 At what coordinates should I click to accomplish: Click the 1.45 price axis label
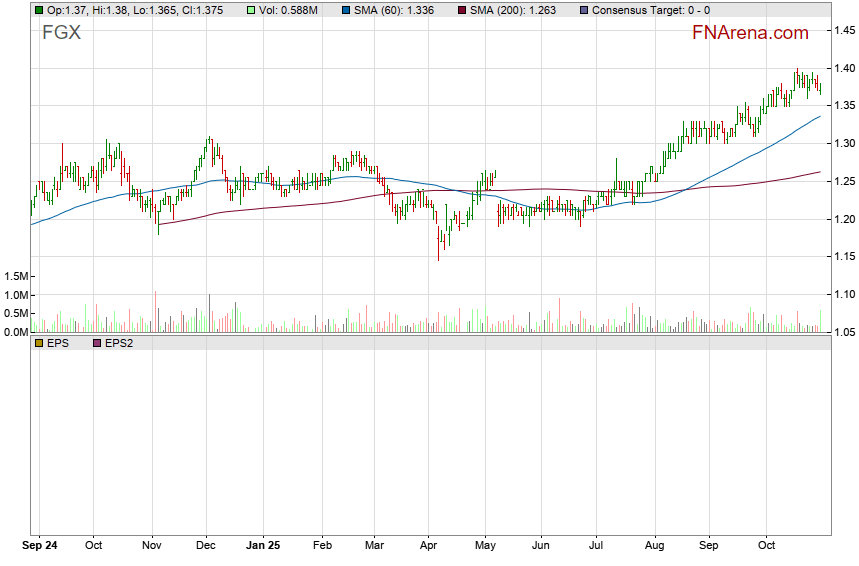click(844, 31)
